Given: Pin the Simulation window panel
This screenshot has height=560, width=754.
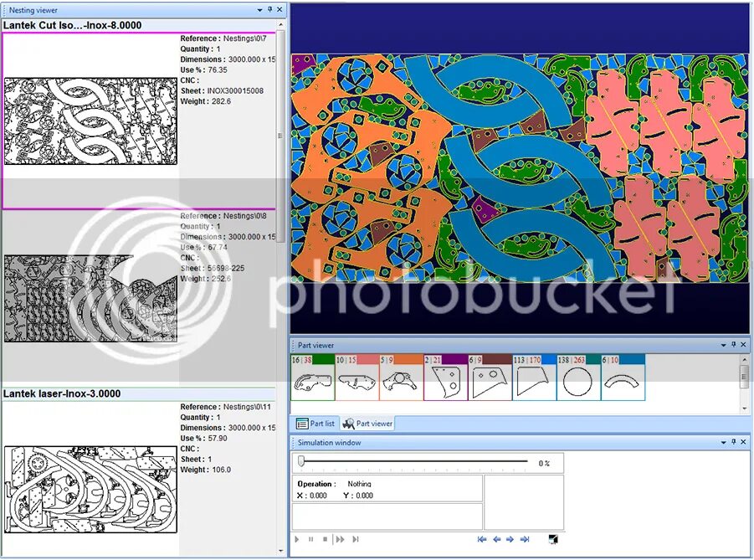Looking at the screenshot, I should 734,442.
